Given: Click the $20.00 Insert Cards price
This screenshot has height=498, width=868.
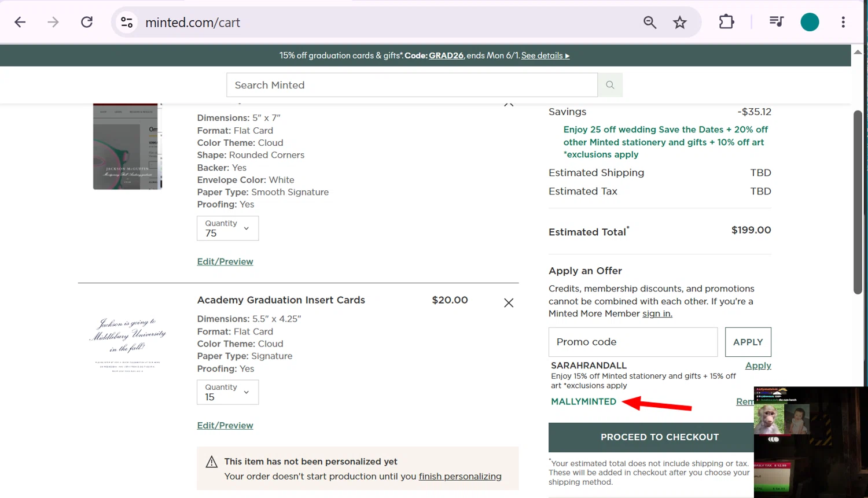Looking at the screenshot, I should pyautogui.click(x=450, y=300).
